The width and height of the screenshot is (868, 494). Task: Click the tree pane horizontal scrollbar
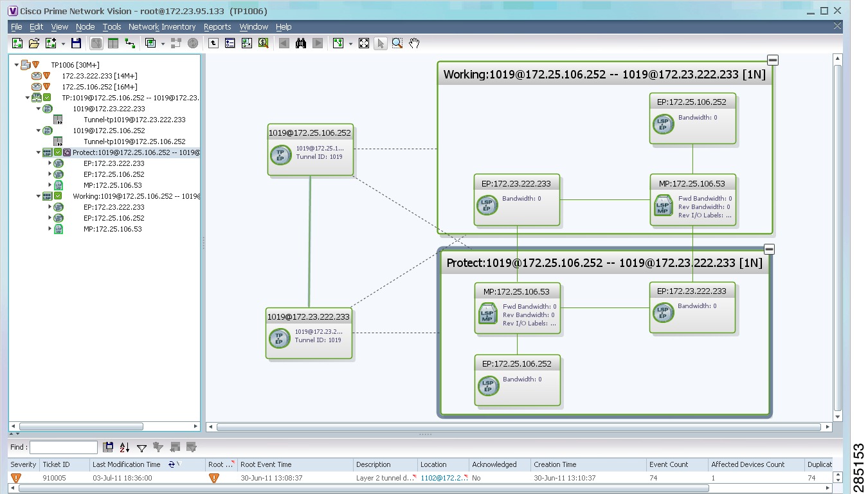click(81, 426)
